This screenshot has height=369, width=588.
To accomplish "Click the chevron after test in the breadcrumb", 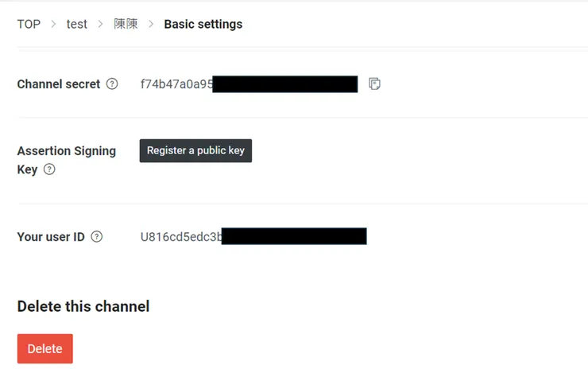I will [101, 24].
